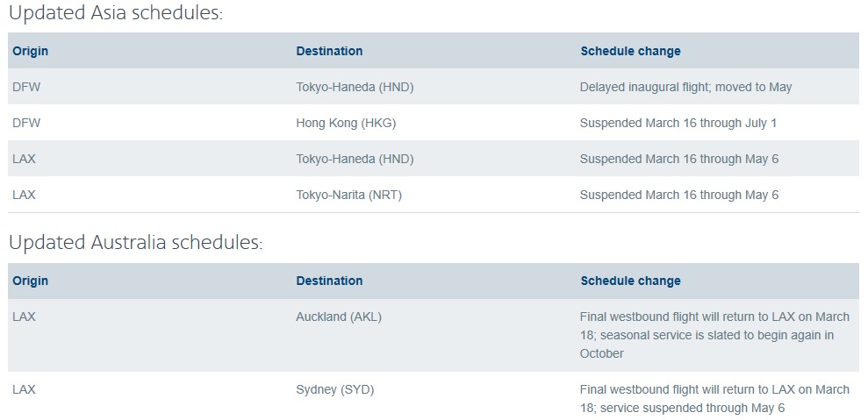Select the Sydney (SYD) destination cell
Viewport: 868px width, 420px height.
[335, 389]
